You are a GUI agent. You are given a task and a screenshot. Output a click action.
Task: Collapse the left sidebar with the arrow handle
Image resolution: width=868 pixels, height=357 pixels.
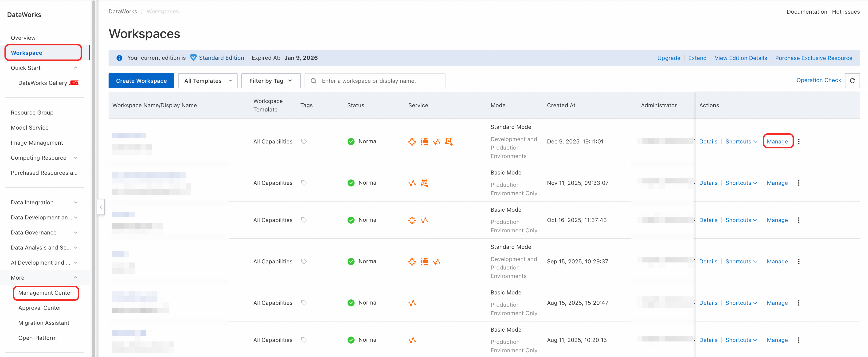(101, 207)
